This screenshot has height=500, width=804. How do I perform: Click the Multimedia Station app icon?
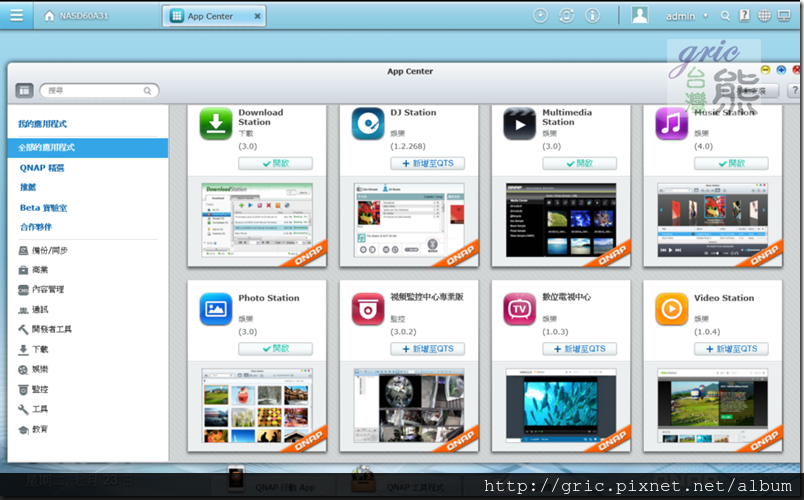(x=519, y=124)
